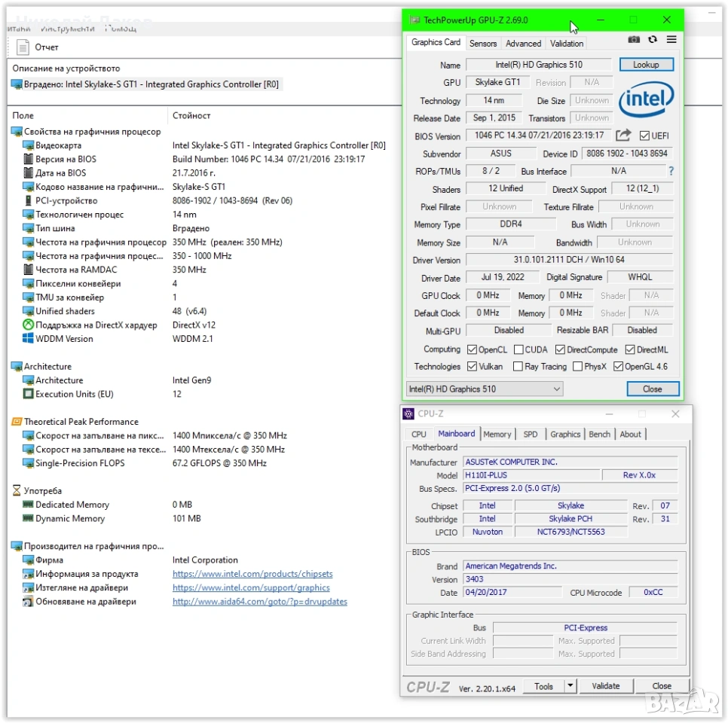The image size is (728, 723).
Task: Click the Отчет report page icon
Action: click(23, 47)
